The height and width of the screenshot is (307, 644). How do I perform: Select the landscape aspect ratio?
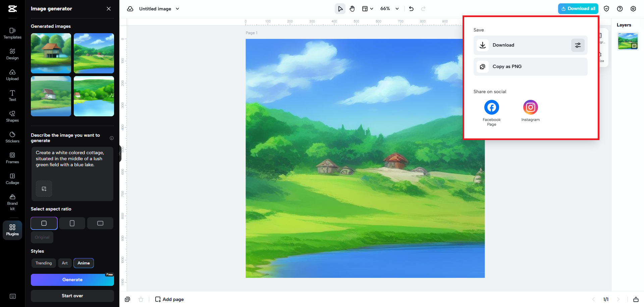pyautogui.click(x=100, y=223)
